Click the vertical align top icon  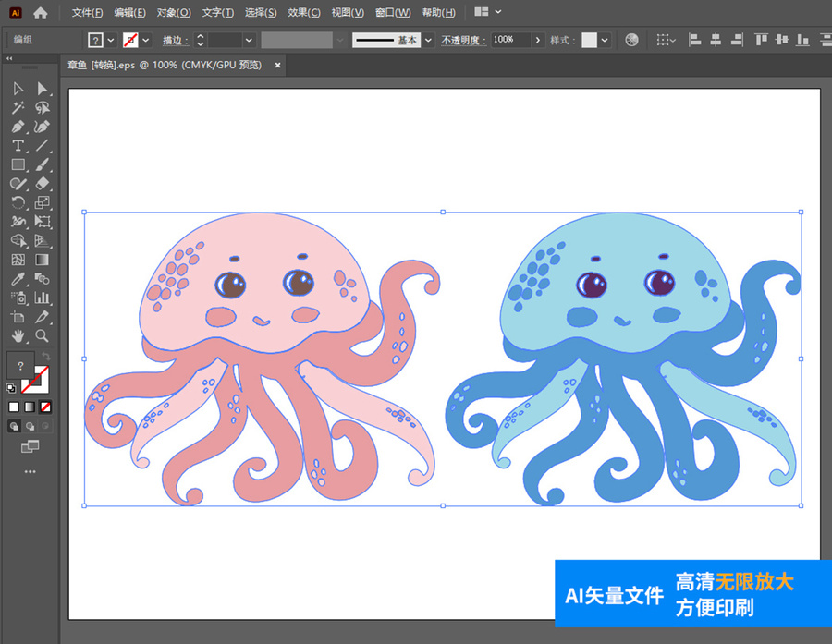tap(761, 40)
